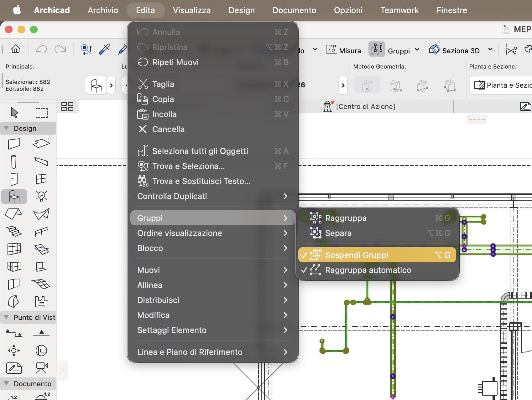This screenshot has height=400, width=532.
Task: Select the Arrow selection tool
Action: (14, 112)
